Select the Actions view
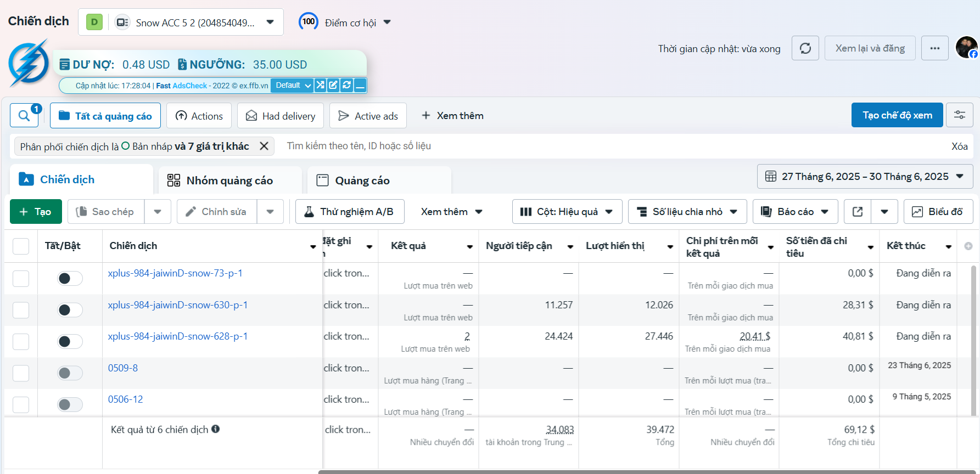980x474 pixels. pyautogui.click(x=199, y=116)
